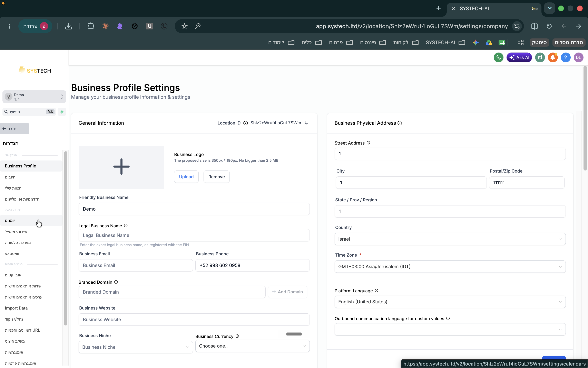The image size is (588, 368).
Task: Click the Add Domain button
Action: click(x=287, y=292)
